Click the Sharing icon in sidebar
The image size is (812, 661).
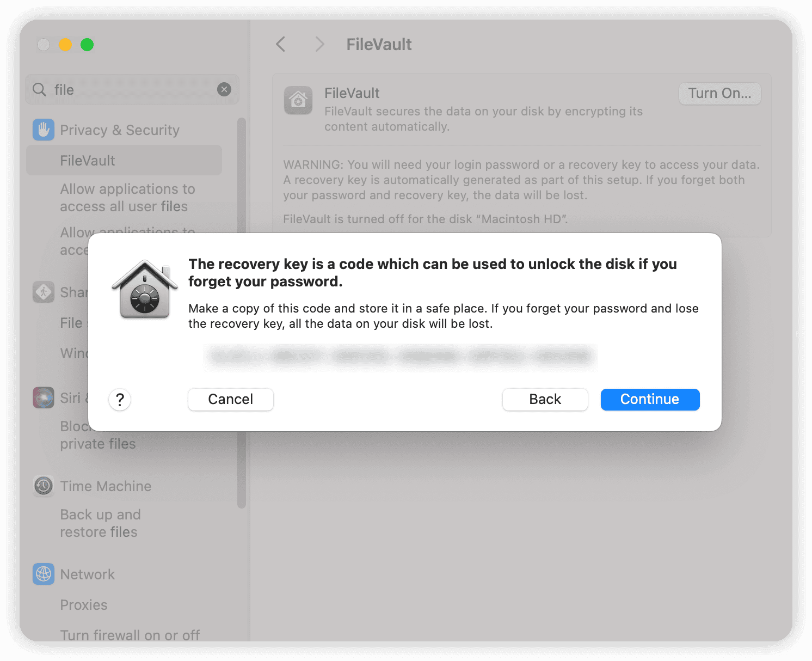pos(44,292)
